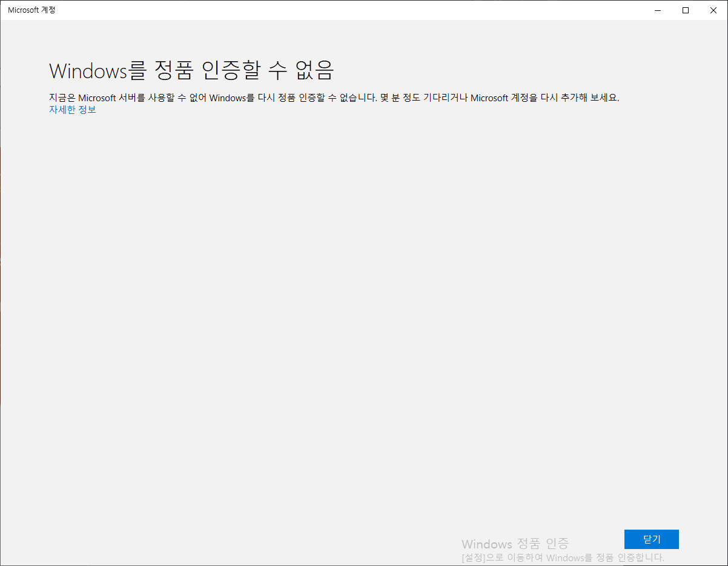Close the window with the title bar X

tap(713, 10)
